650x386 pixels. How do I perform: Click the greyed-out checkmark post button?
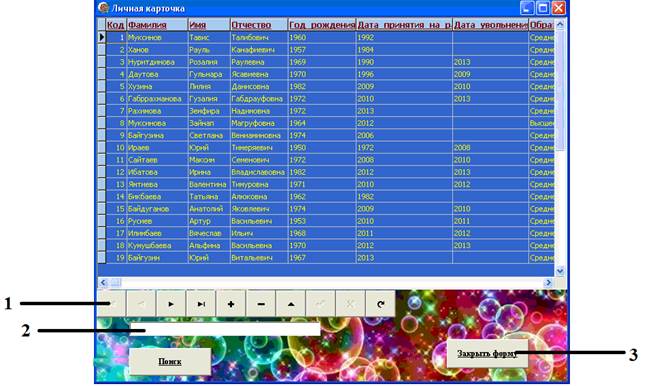coord(320,304)
